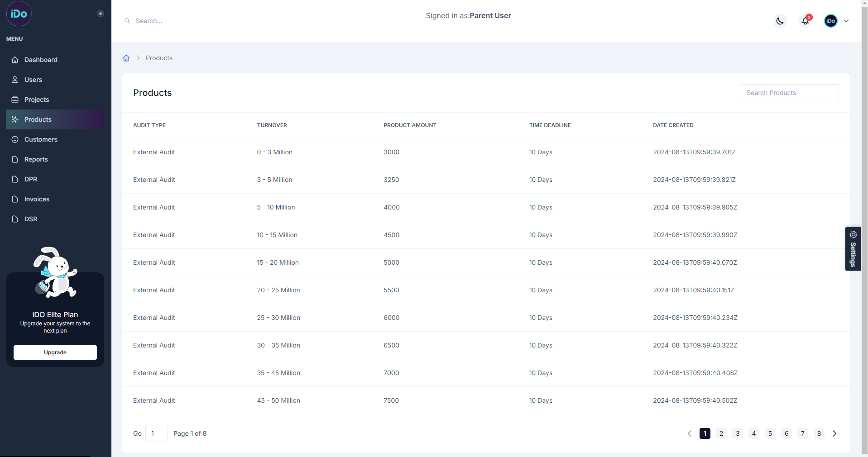The height and width of the screenshot is (457, 868).
Task: Open the Settings side panel tab
Action: tap(853, 248)
